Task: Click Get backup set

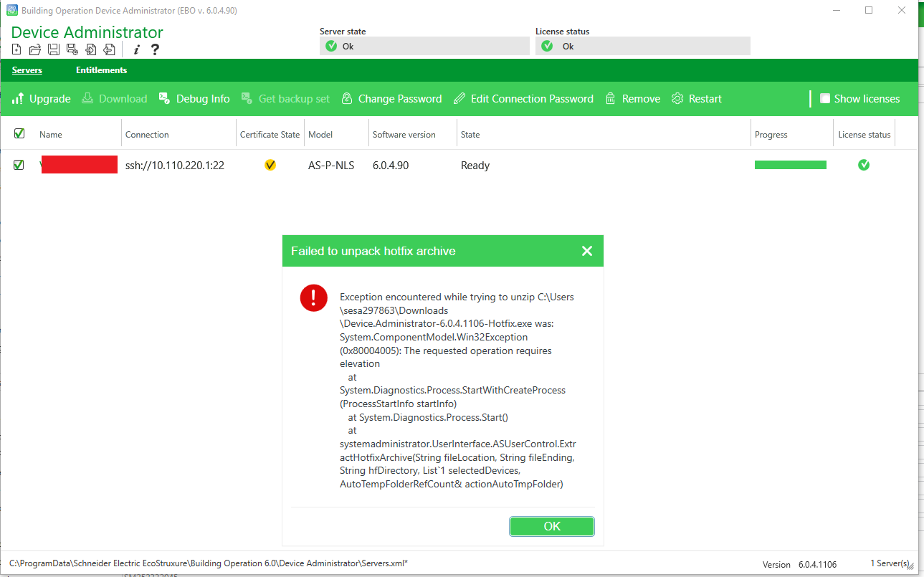Action: coord(286,99)
